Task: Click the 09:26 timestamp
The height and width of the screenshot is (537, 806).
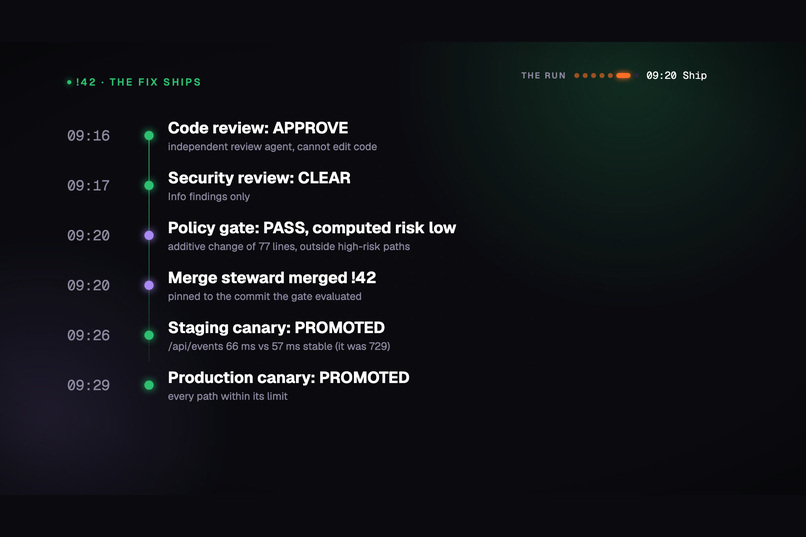Action: coord(88,335)
